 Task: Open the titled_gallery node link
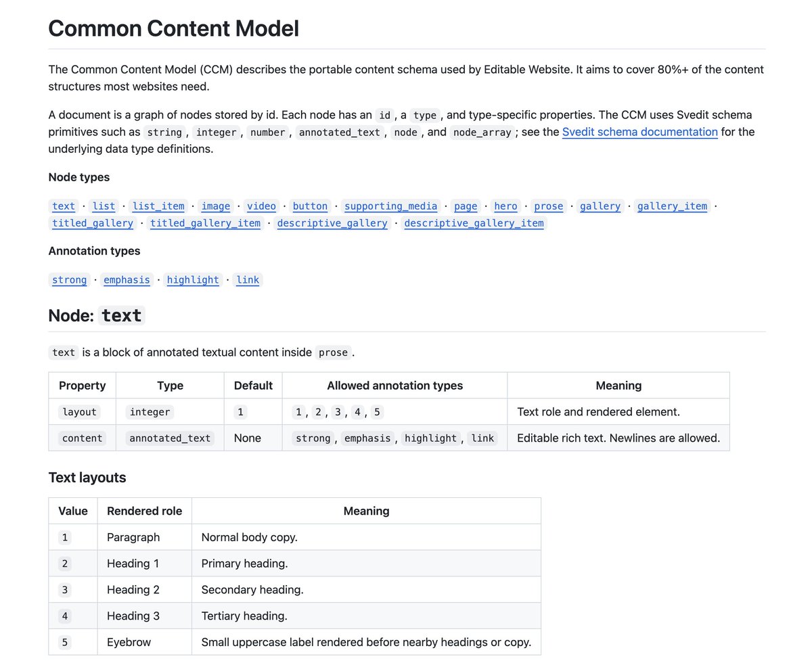coord(93,223)
